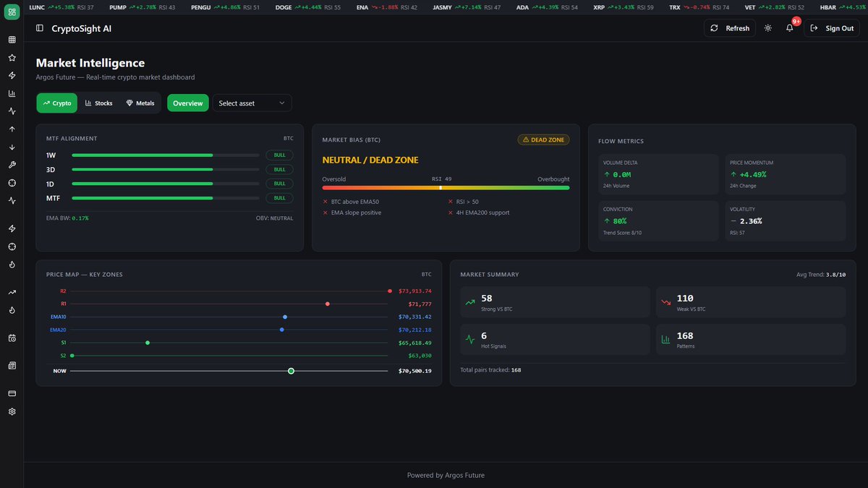The width and height of the screenshot is (868, 488).
Task: Click the Weak VS BTC trend-down icon
Action: (x=666, y=302)
